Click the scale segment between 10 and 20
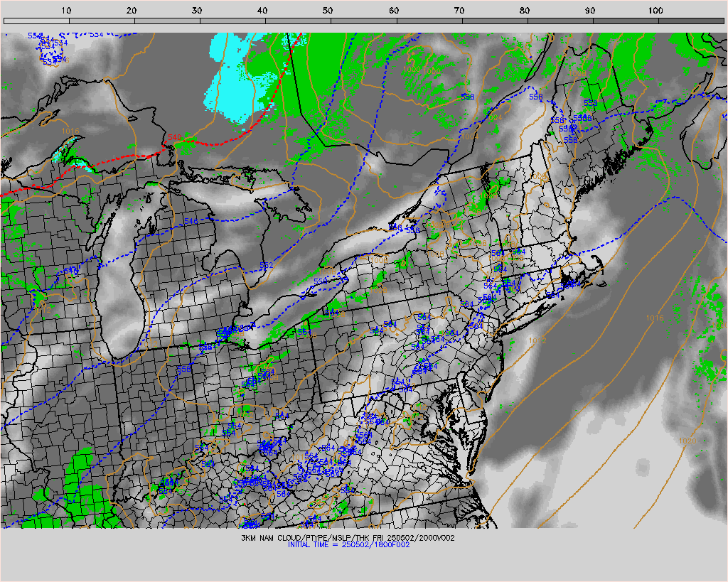728x582 pixels. 102,21
